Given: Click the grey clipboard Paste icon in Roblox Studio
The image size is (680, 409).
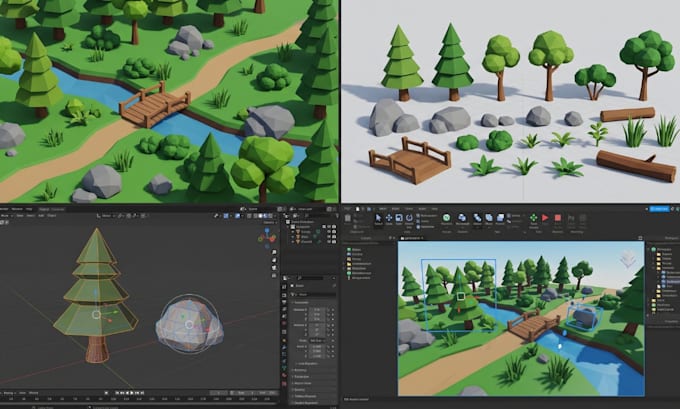Looking at the screenshot, I should point(347,218).
